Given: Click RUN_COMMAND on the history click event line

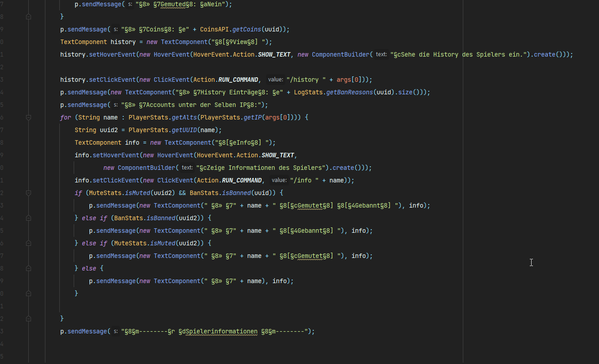Looking at the screenshot, I should click(x=239, y=80).
